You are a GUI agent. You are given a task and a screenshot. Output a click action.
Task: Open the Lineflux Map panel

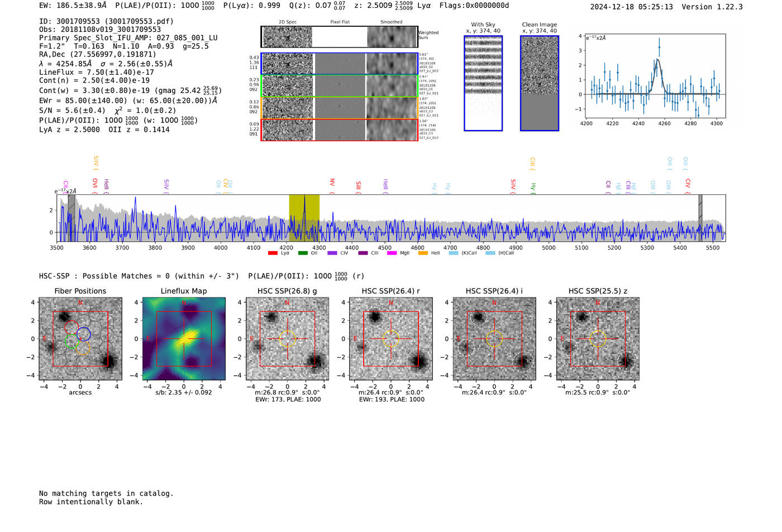tap(184, 339)
